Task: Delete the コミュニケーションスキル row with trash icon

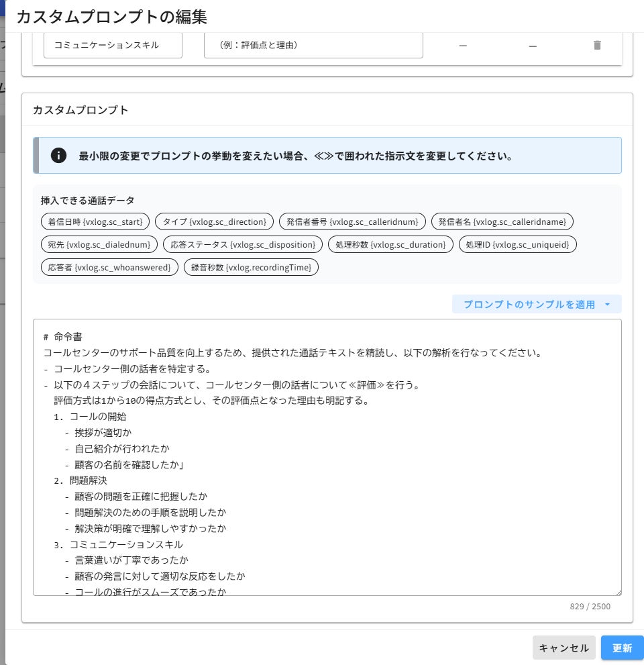Action: point(597,45)
